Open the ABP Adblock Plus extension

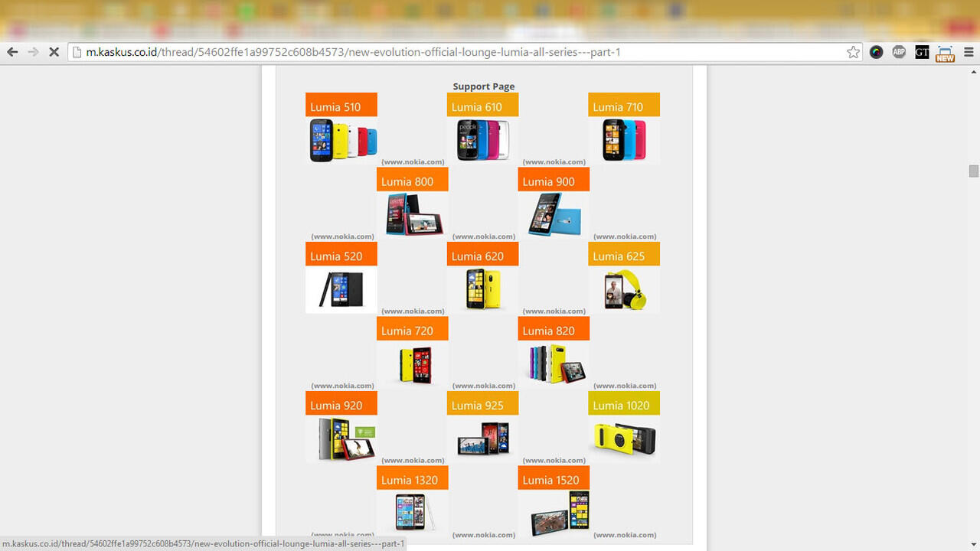tap(899, 52)
